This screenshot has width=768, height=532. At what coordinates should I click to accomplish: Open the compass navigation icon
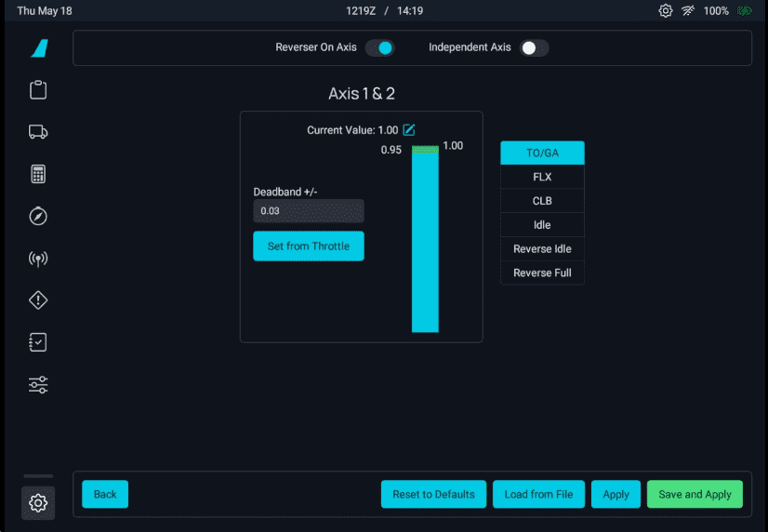pyautogui.click(x=38, y=216)
